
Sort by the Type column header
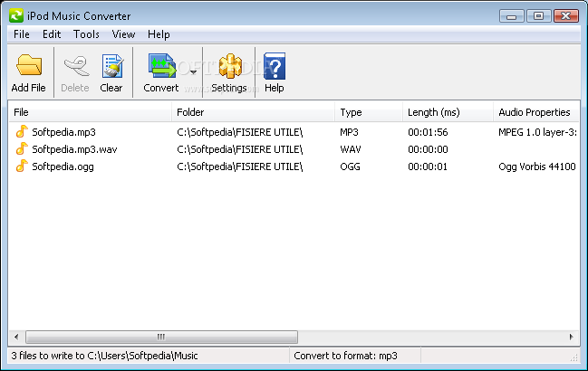tap(369, 112)
